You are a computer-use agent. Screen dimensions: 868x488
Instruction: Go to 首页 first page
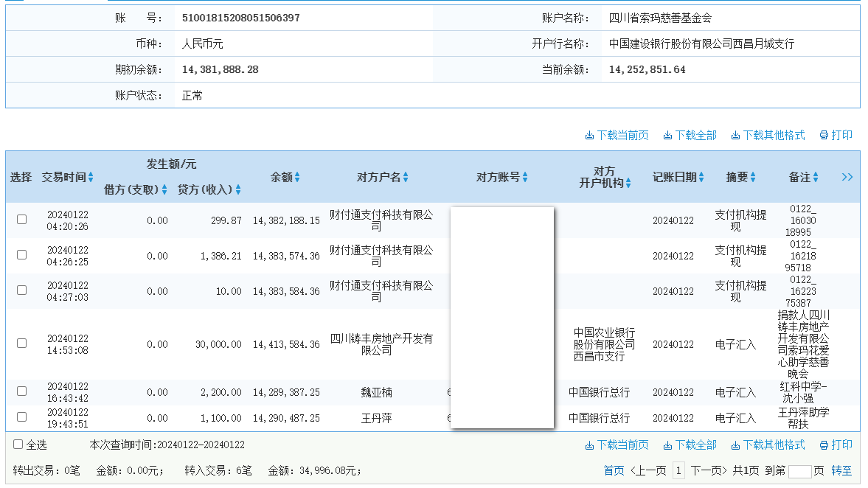click(614, 471)
